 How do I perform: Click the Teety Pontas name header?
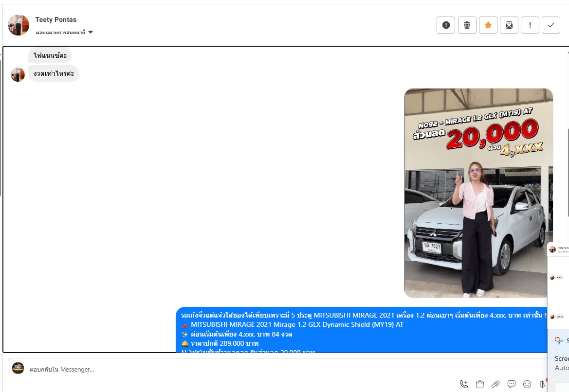[x=56, y=19]
